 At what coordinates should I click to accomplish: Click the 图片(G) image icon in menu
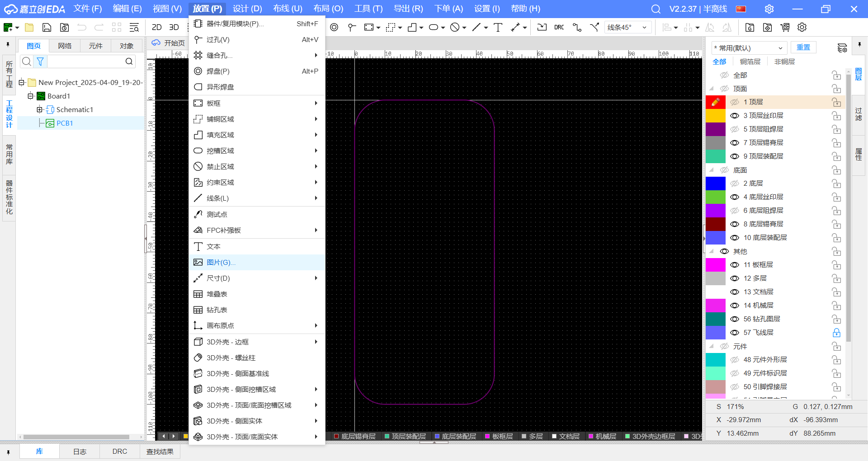198,262
